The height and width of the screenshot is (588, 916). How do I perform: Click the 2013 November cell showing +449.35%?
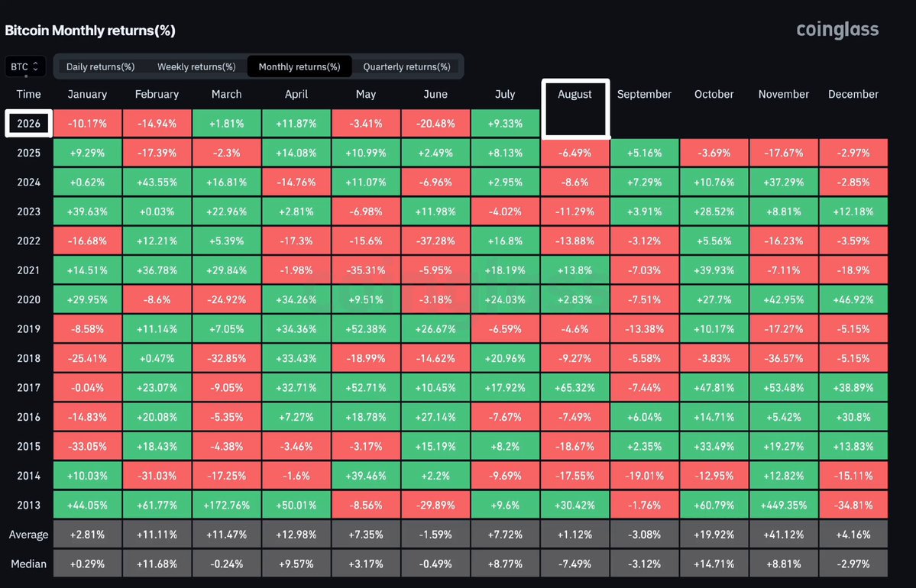(783, 505)
